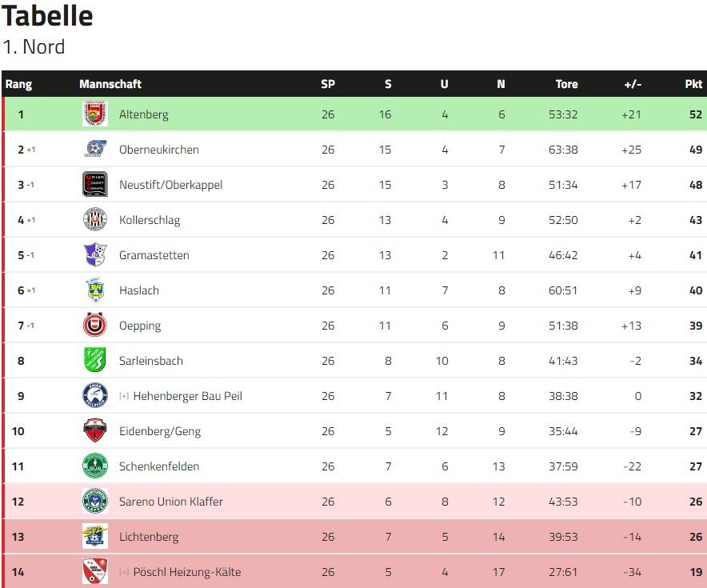This screenshot has width=707, height=588.
Task: Click the Mannschaft column header
Action: 110,84
